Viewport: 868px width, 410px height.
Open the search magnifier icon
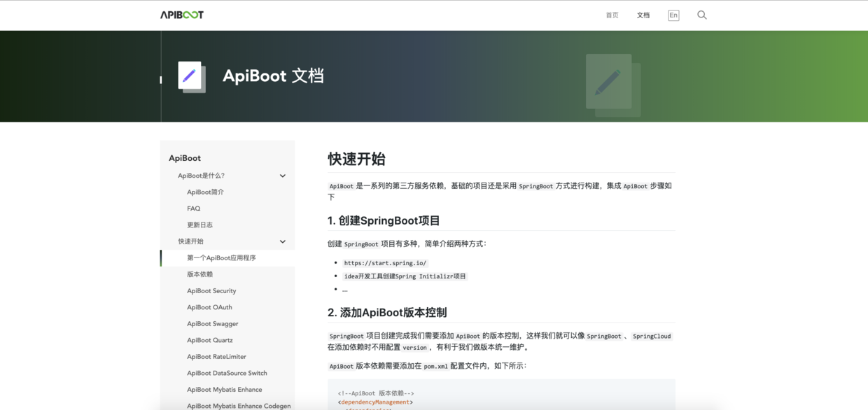pos(701,15)
